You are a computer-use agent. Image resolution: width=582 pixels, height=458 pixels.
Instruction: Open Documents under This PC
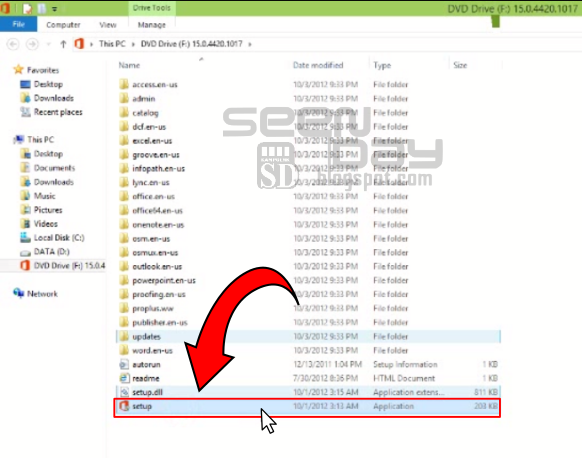click(54, 168)
